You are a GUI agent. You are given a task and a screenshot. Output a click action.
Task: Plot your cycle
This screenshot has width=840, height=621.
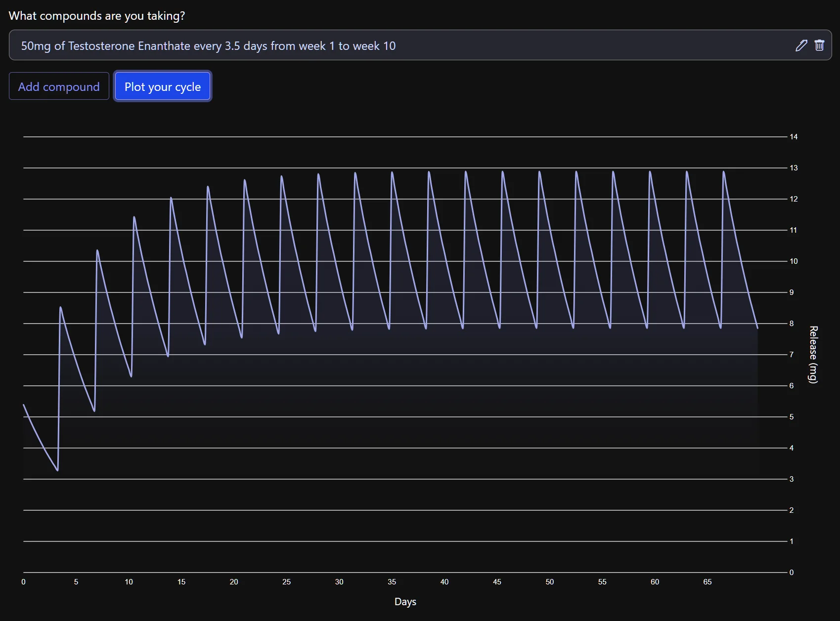pos(163,86)
